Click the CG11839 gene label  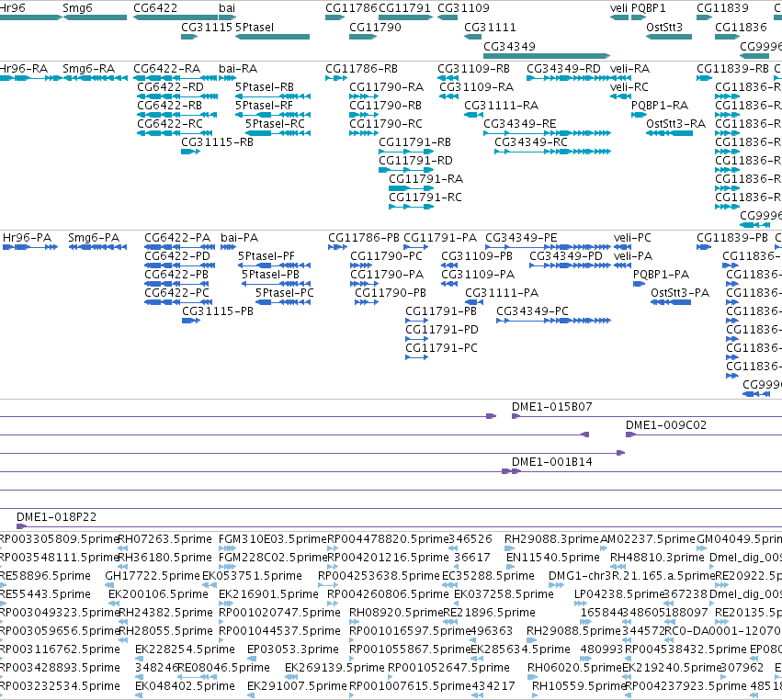(x=722, y=8)
